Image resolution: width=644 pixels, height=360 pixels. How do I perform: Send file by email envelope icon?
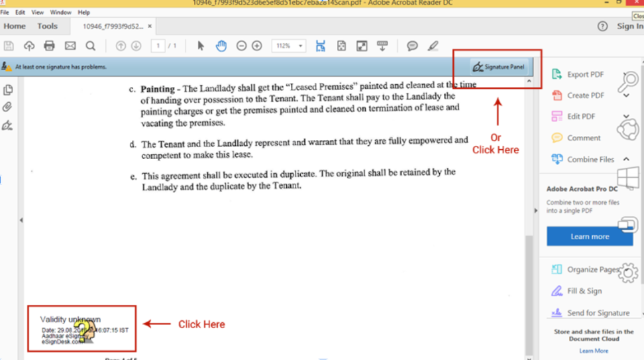[70, 46]
